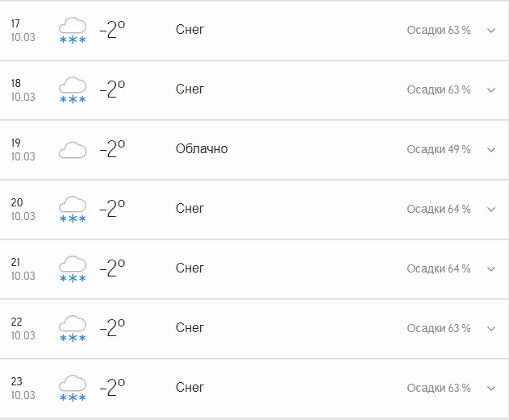Expand the hour 21 forecast chevron

click(491, 269)
